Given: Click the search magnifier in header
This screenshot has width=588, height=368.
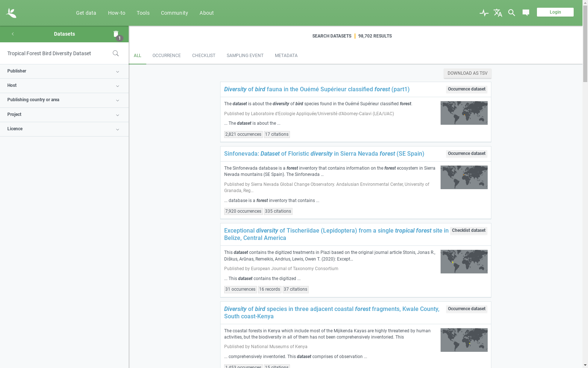Looking at the screenshot, I should [x=512, y=13].
